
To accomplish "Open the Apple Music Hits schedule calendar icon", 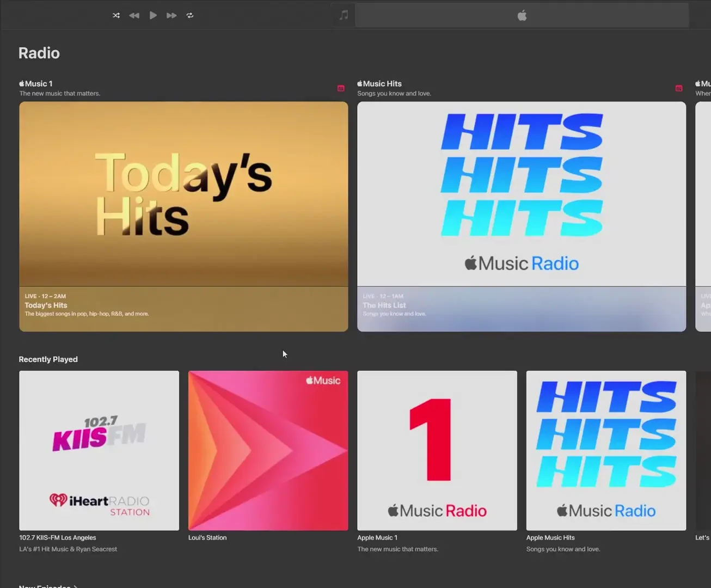I will pyautogui.click(x=679, y=88).
